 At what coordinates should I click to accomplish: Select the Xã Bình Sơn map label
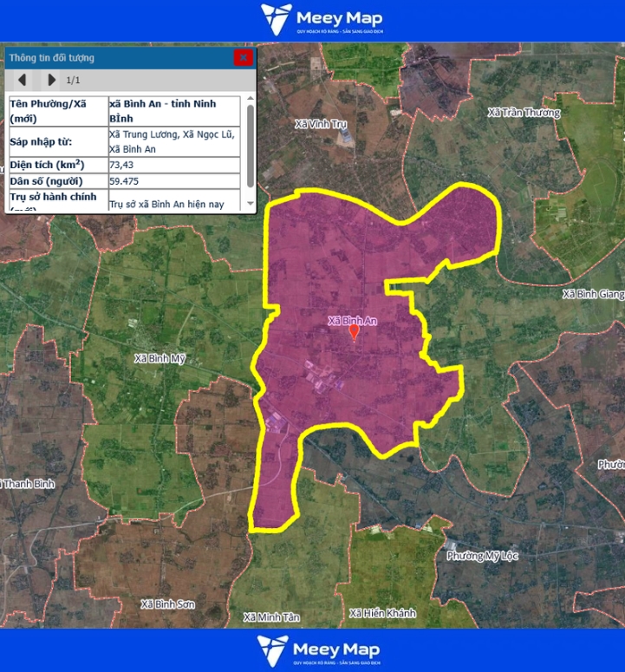[x=167, y=603]
